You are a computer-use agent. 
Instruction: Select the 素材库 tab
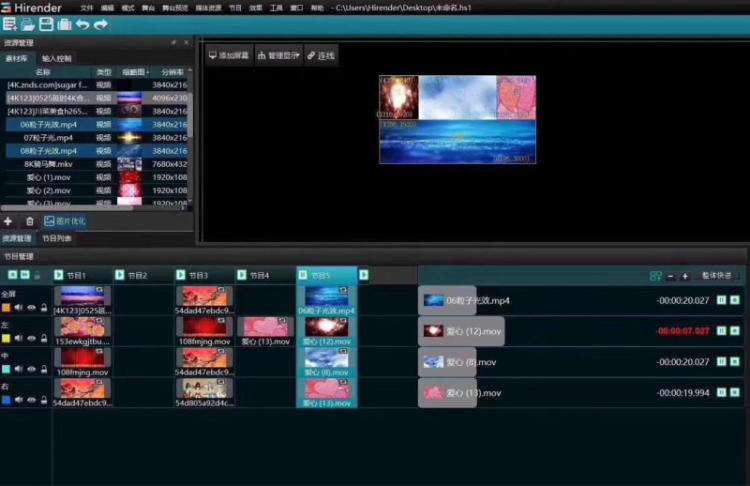coord(17,58)
